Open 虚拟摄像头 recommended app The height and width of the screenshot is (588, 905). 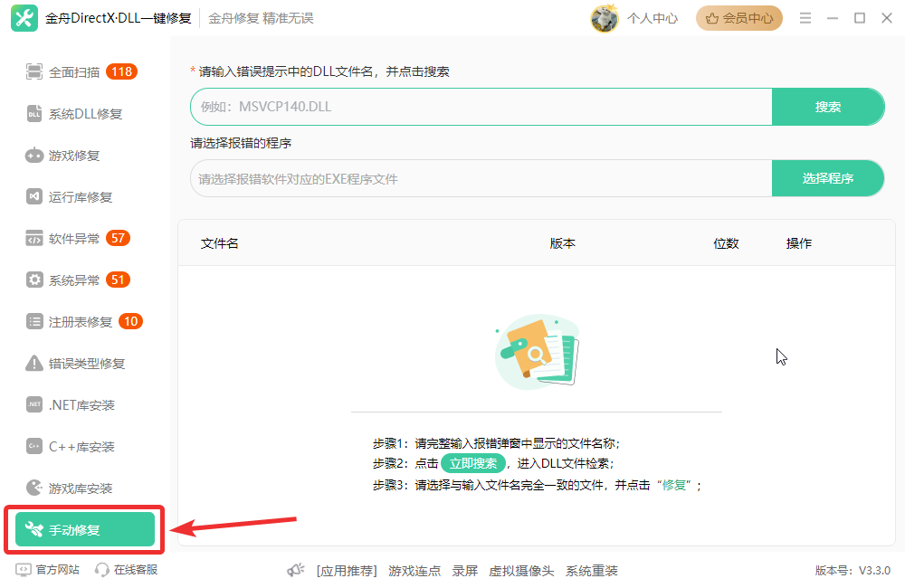point(521,571)
